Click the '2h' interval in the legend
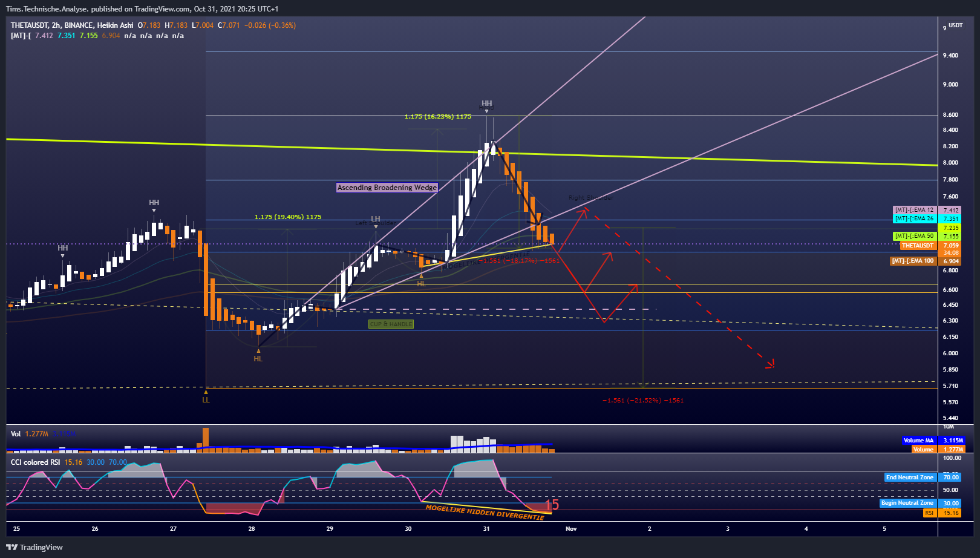This screenshot has height=558, width=980. 56,25
